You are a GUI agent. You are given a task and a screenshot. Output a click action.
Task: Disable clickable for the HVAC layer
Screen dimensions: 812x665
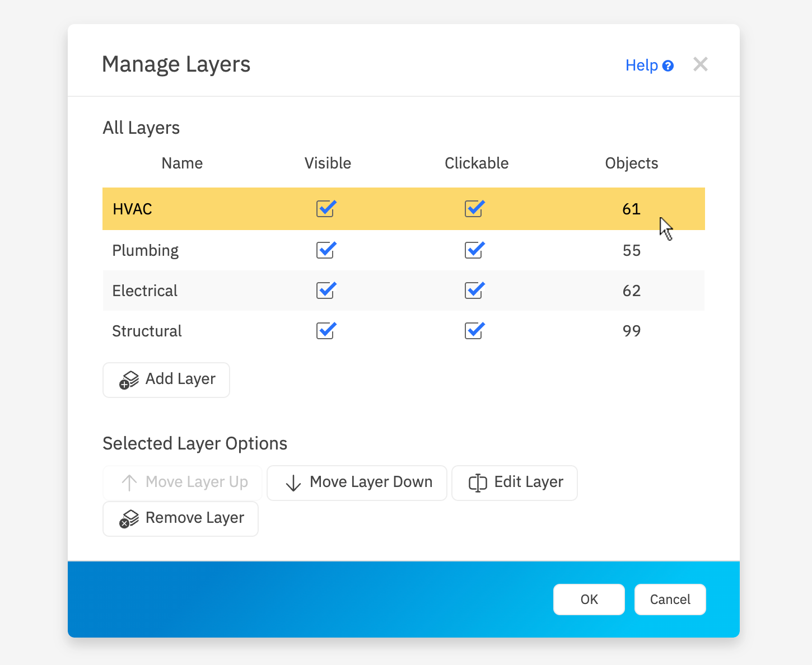474,209
